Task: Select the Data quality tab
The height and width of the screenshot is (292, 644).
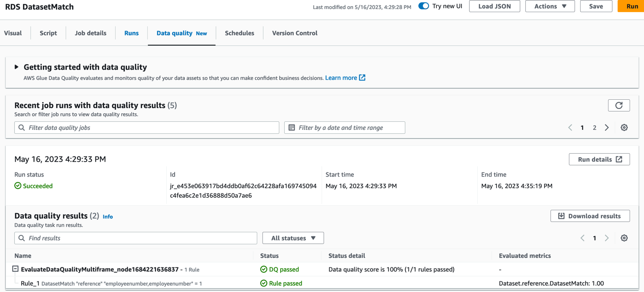Action: point(182,33)
